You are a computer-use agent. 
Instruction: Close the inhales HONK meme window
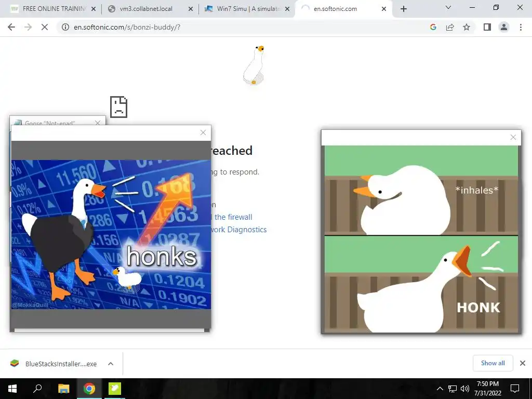(x=513, y=137)
